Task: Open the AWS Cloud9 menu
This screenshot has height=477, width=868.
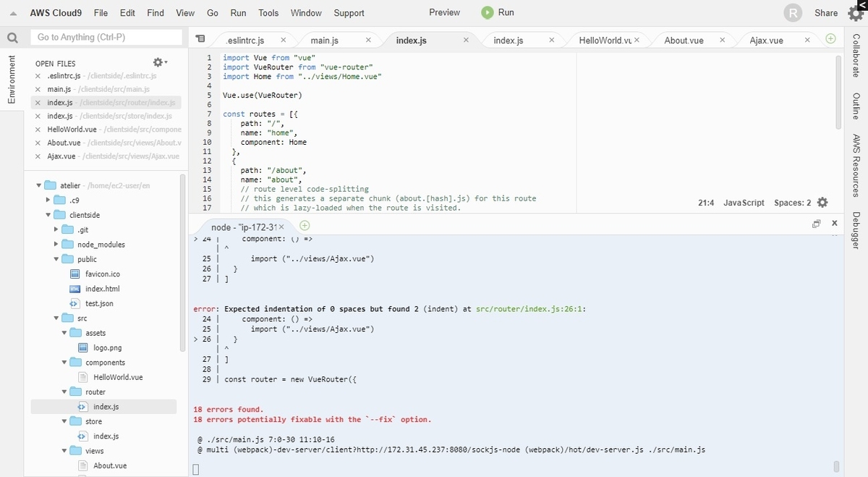Action: pos(55,13)
